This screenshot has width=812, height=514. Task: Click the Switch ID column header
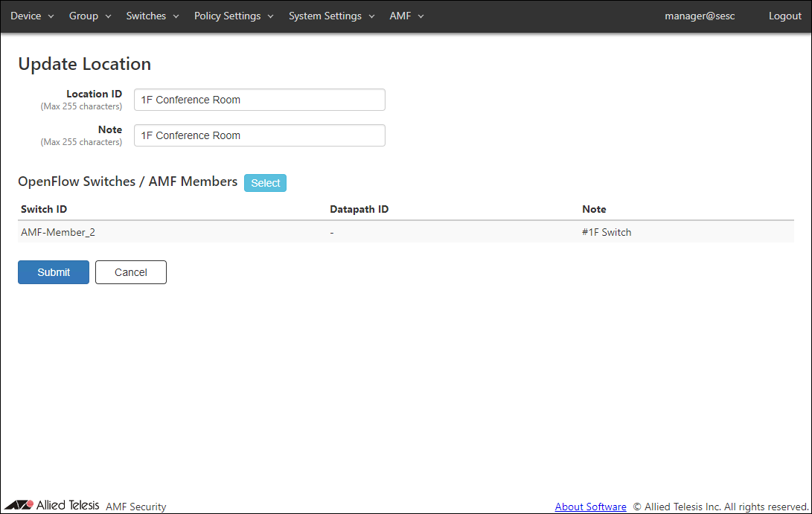(44, 209)
